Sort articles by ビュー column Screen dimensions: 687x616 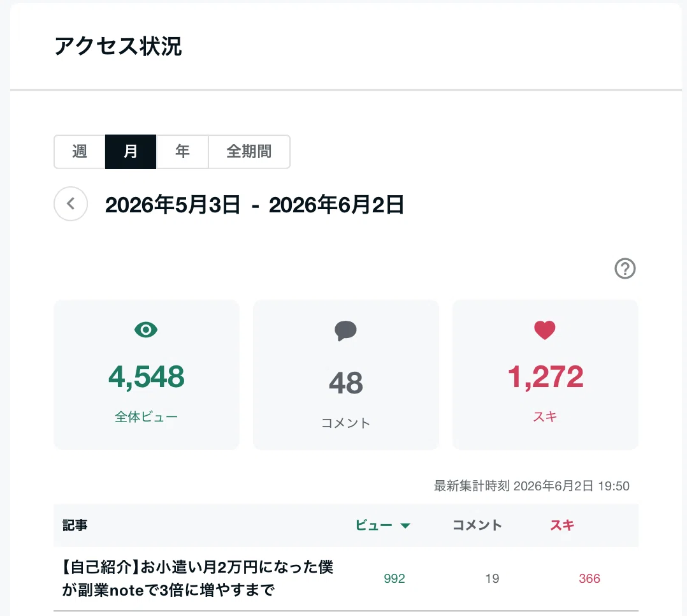(373, 525)
